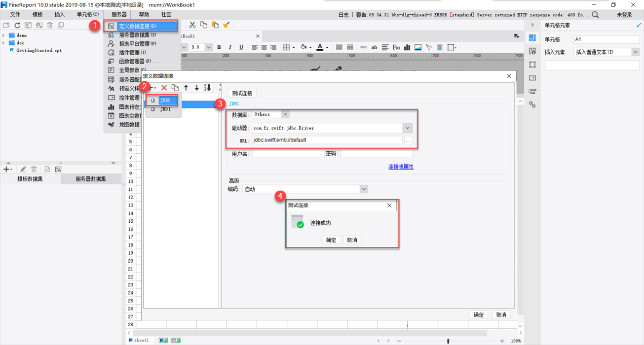Click 确定 at the bottom of the 定义数据连接 dialog
The width and height of the screenshot is (644, 345).
(479, 315)
